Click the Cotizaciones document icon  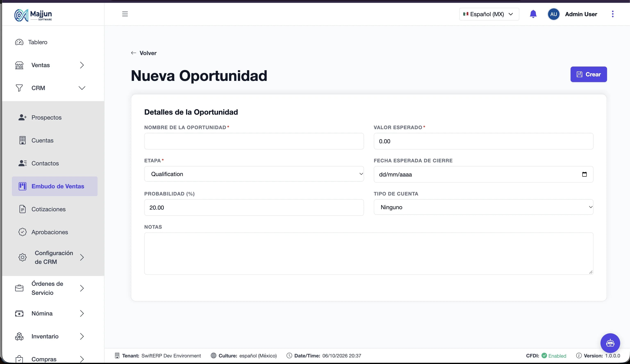23,209
